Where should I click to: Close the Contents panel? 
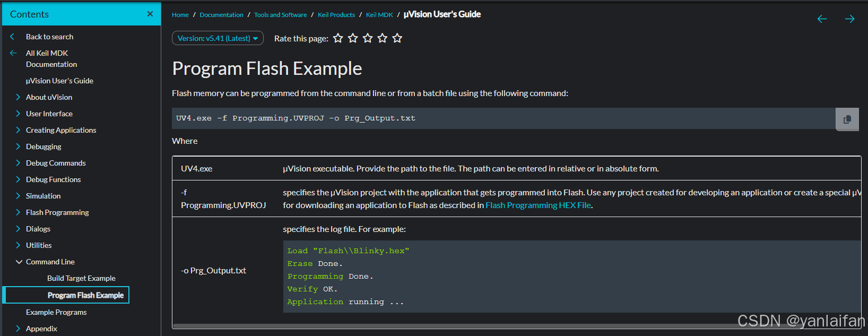point(150,14)
